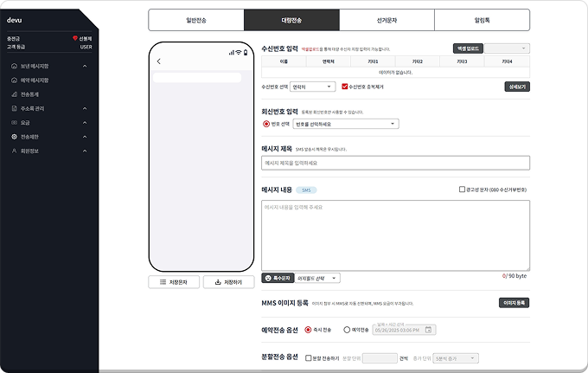This screenshot has height=373, width=588.
Task: Click the 저장하기 button
Action: [229, 282]
